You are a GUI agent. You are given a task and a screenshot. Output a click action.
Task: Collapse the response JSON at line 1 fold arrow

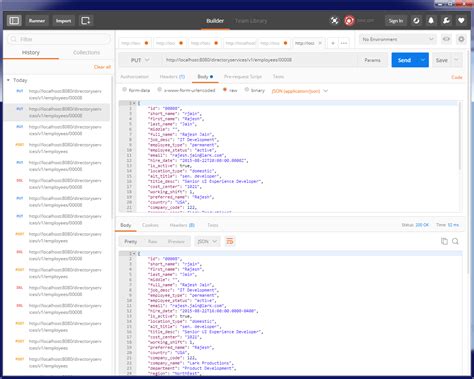(x=134, y=254)
